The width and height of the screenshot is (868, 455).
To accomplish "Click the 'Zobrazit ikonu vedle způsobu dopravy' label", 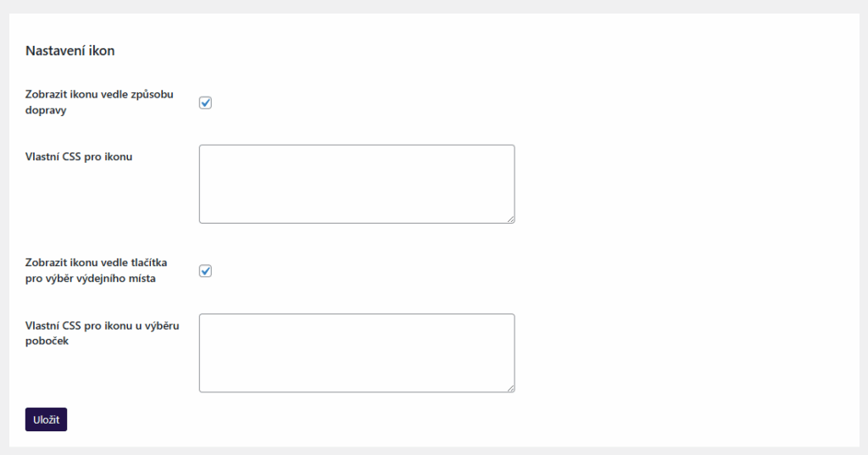I will coord(99,94).
